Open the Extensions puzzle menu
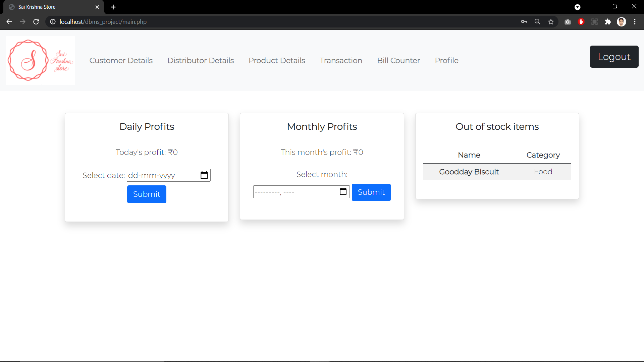 click(x=608, y=22)
